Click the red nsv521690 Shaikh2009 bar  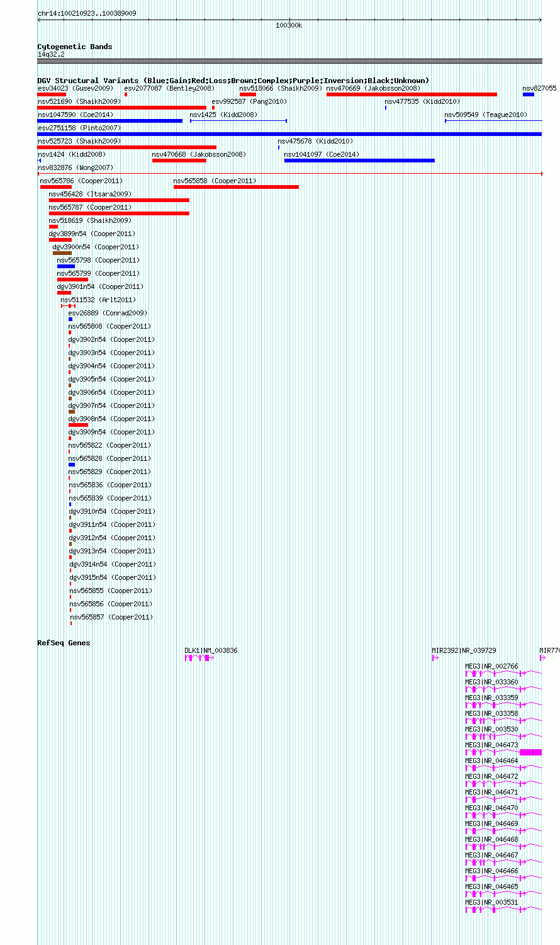122,108
